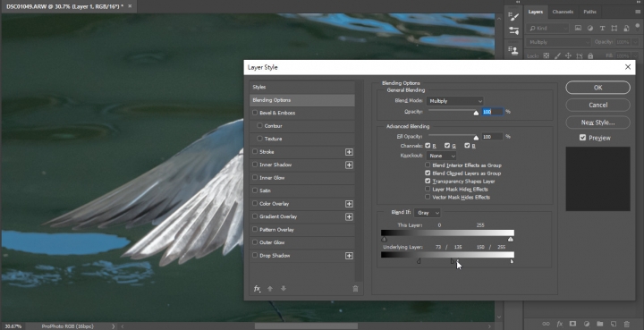644x330 pixels.
Task: Add another Drop Shadow with plus icon
Action: coord(349,256)
